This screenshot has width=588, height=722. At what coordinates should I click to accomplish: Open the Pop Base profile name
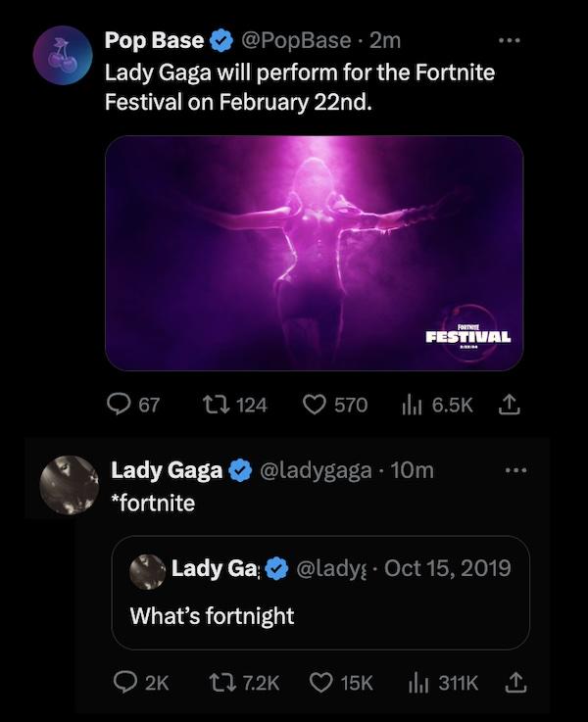pos(155,41)
